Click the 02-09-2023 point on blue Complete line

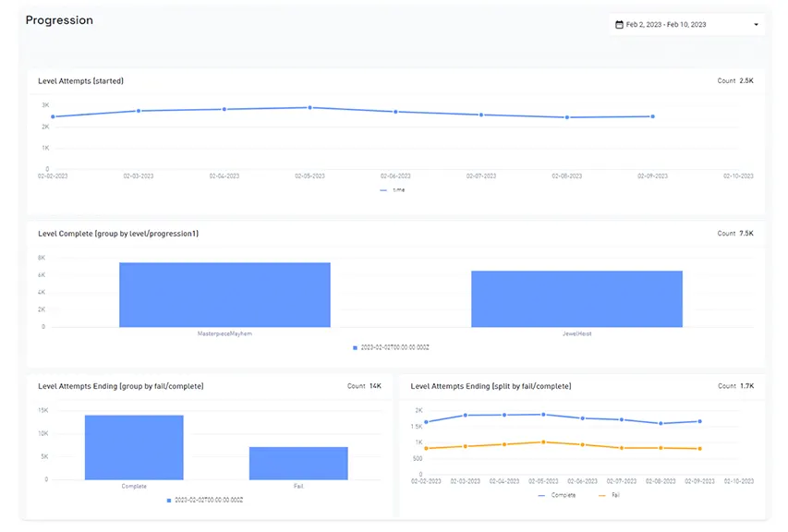(700, 421)
